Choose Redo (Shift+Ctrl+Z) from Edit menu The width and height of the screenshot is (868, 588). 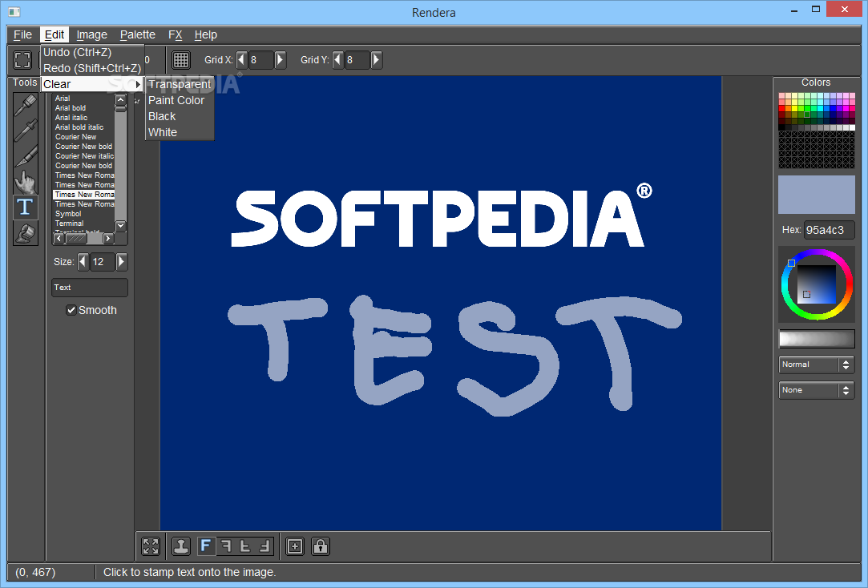[x=92, y=69]
